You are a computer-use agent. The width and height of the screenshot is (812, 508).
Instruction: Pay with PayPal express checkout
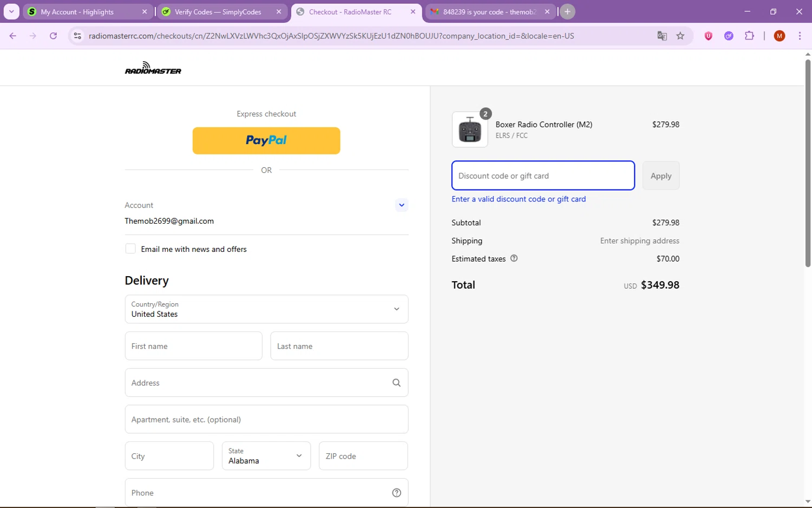click(266, 141)
